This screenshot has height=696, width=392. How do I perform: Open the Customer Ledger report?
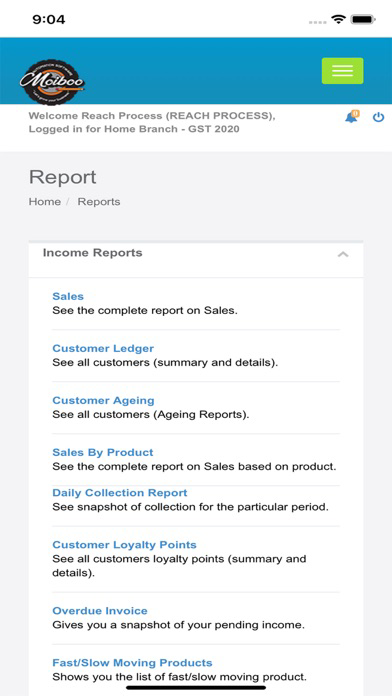pos(103,348)
